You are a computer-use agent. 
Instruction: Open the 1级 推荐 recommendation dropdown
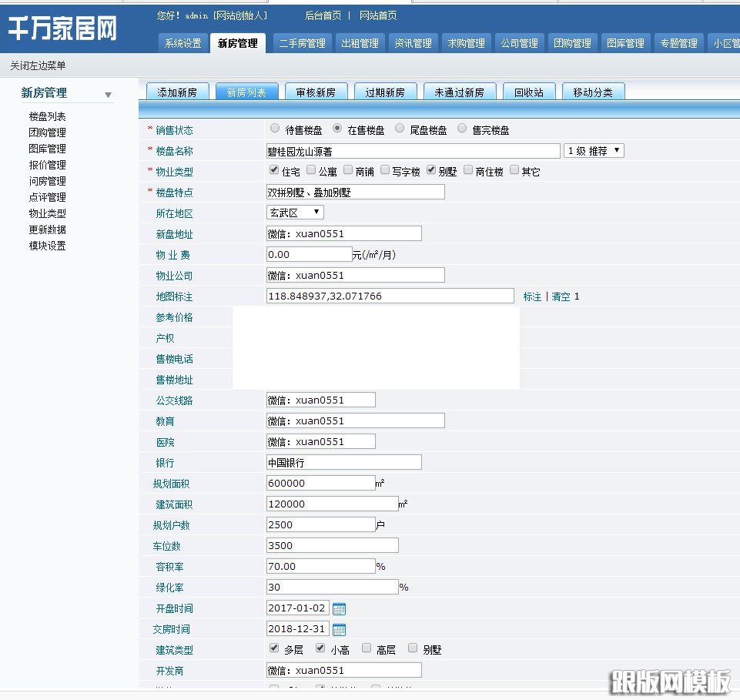(593, 149)
